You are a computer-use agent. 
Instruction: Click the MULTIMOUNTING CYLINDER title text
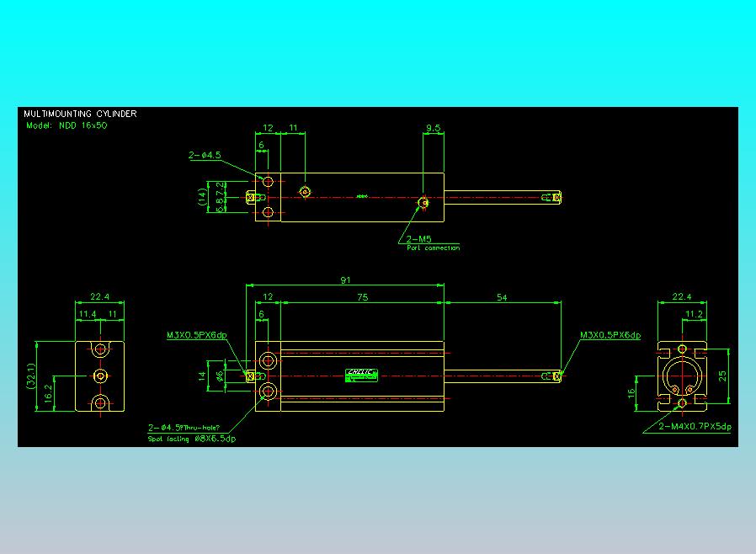80,114
